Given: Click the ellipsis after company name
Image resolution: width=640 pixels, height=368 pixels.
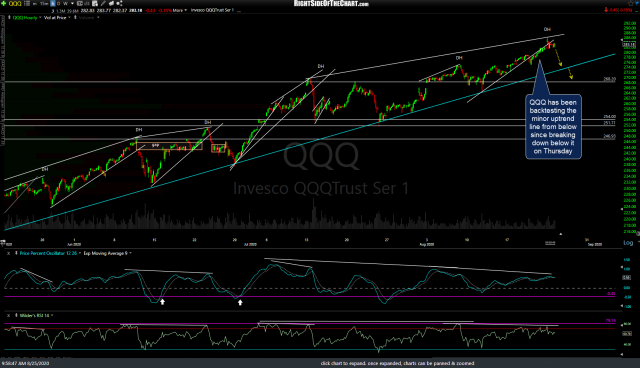Looking at the screenshot, I should pyautogui.click(x=239, y=11).
